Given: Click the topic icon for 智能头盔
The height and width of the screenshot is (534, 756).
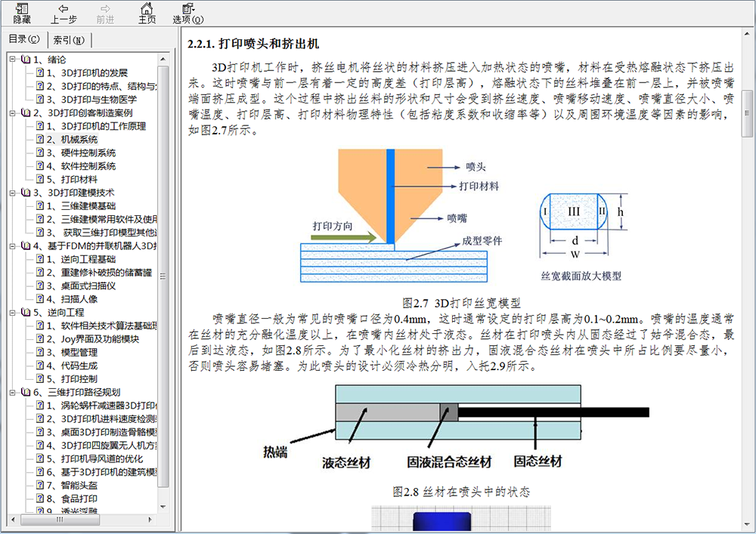Looking at the screenshot, I should tap(41, 486).
